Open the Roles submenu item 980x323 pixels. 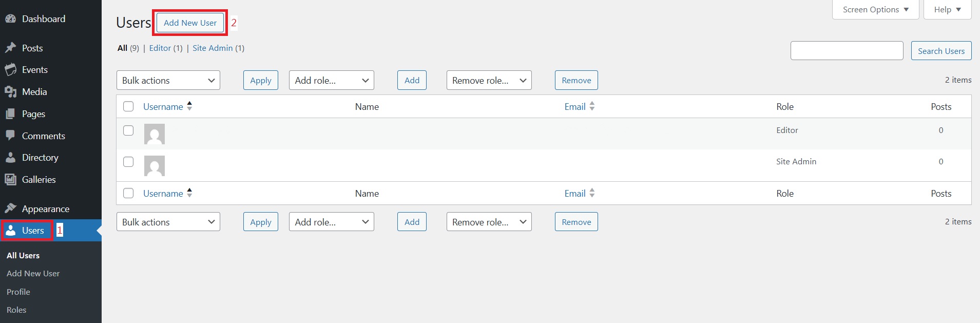[x=16, y=310]
